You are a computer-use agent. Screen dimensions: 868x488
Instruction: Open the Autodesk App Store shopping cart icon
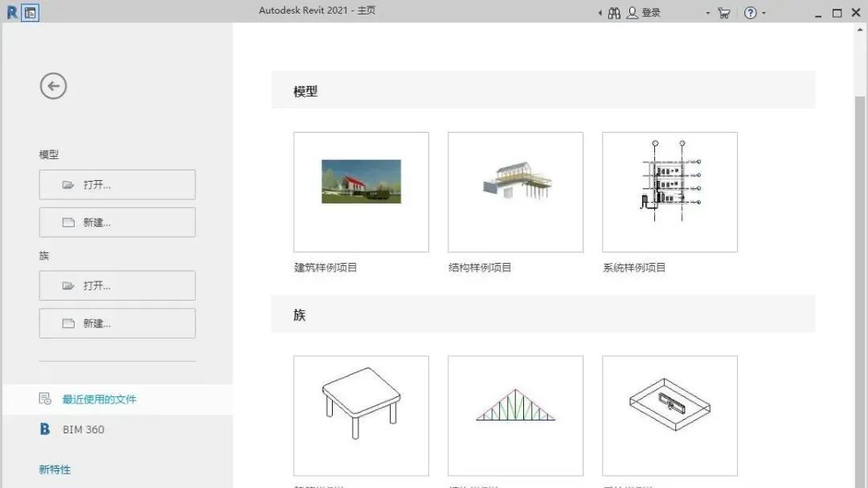click(x=723, y=12)
